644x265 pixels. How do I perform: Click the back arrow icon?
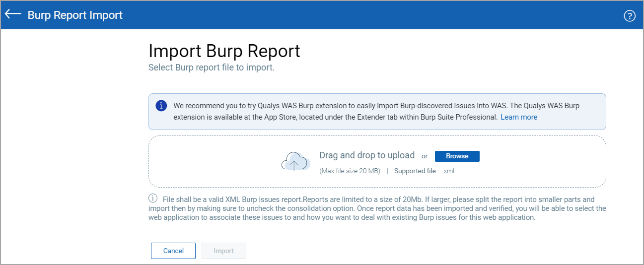tap(13, 14)
